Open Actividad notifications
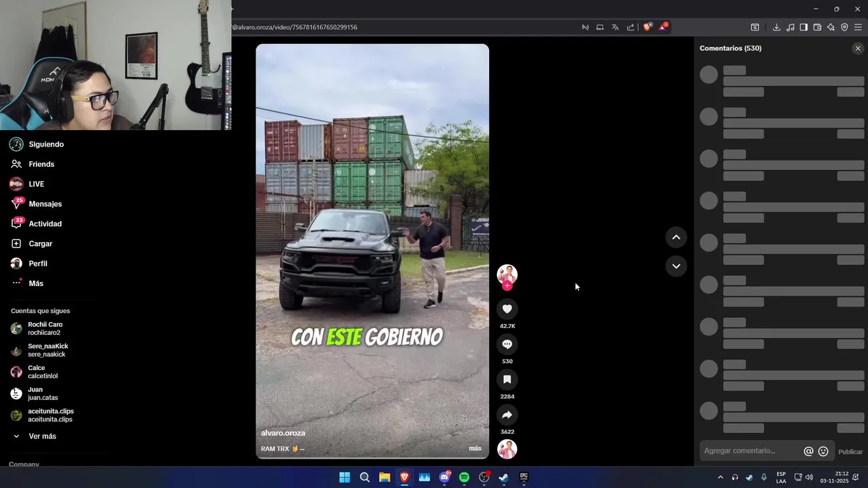Image resolution: width=868 pixels, height=488 pixels. 45,224
